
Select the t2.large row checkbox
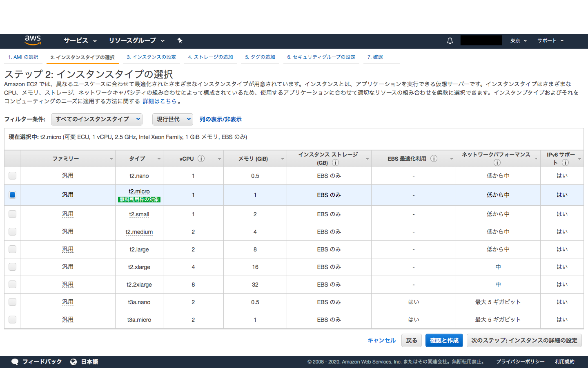[x=13, y=249]
